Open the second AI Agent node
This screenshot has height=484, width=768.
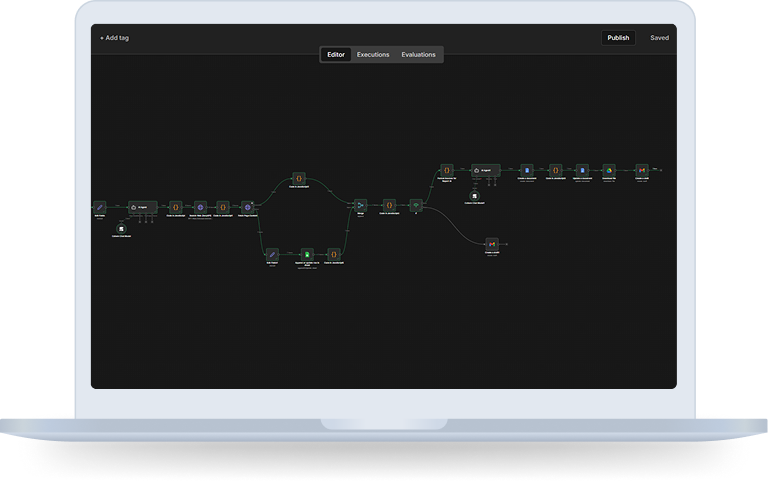click(x=485, y=170)
